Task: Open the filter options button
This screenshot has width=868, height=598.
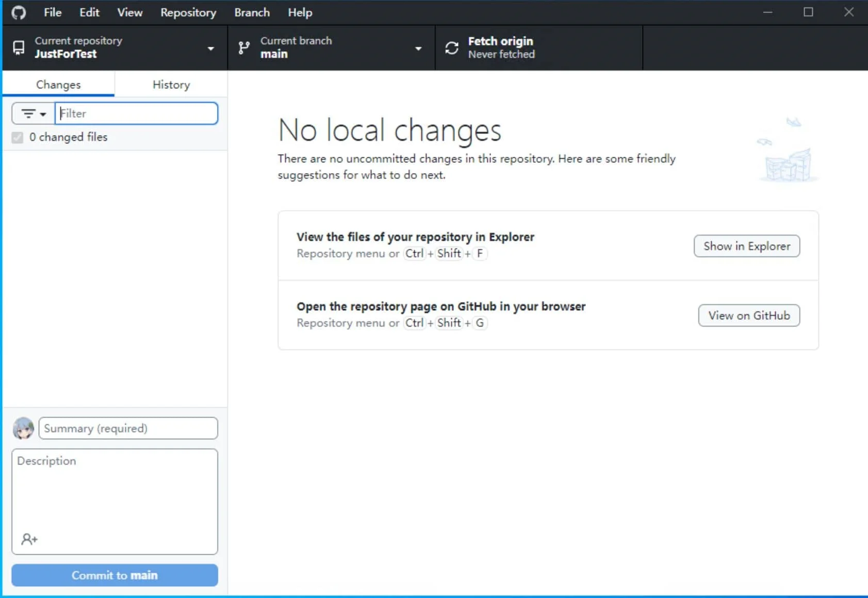Action: (x=34, y=113)
